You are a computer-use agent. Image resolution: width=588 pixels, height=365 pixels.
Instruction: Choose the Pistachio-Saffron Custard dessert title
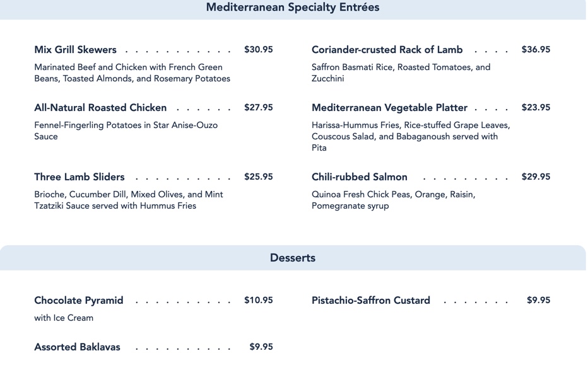coord(371,301)
